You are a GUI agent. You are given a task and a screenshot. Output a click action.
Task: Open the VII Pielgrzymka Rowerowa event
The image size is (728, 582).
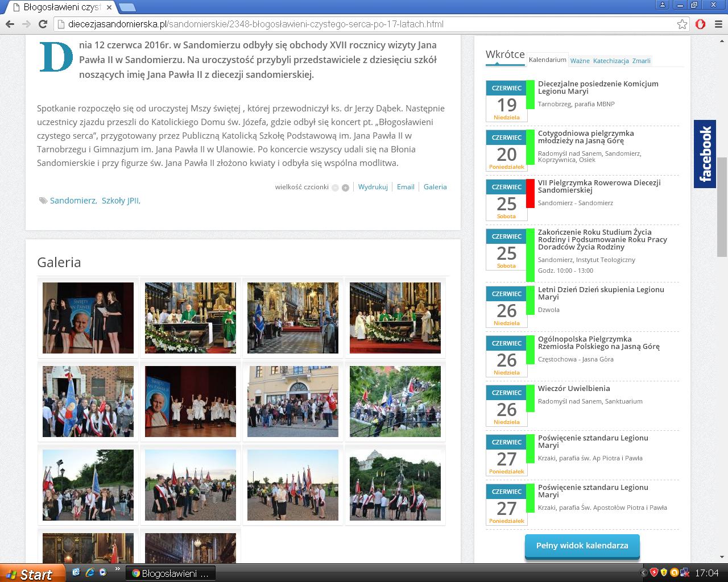pos(599,186)
